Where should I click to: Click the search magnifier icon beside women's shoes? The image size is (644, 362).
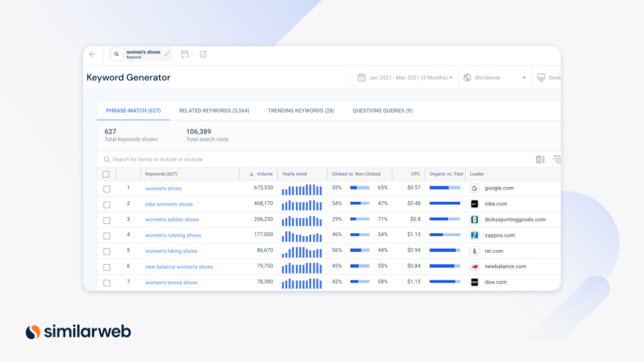[117, 54]
